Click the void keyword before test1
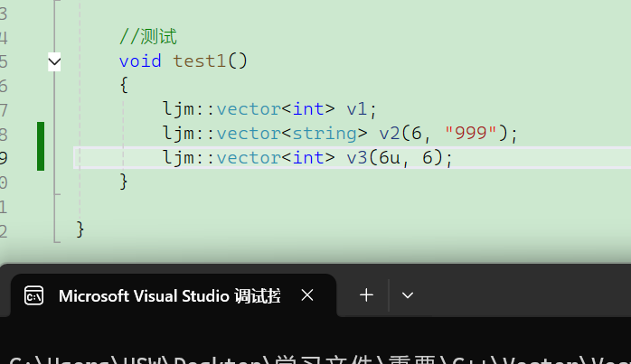The image size is (631, 364). (x=140, y=61)
